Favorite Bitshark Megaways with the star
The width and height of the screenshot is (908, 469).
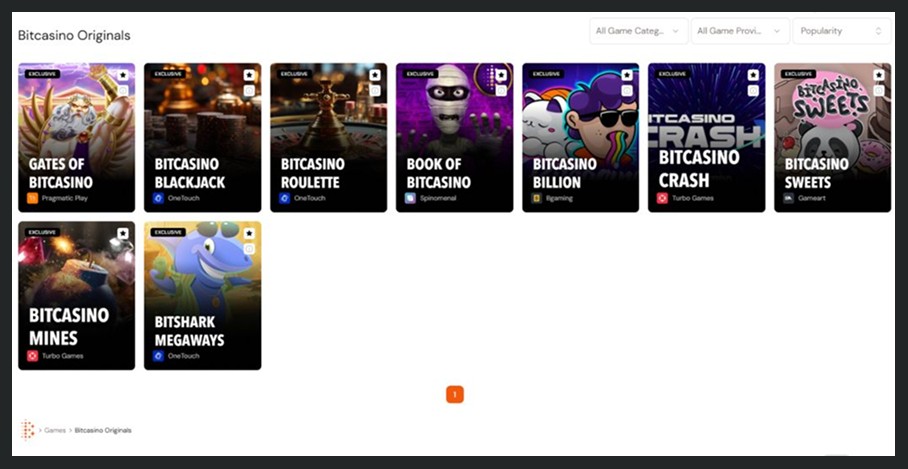[249, 233]
